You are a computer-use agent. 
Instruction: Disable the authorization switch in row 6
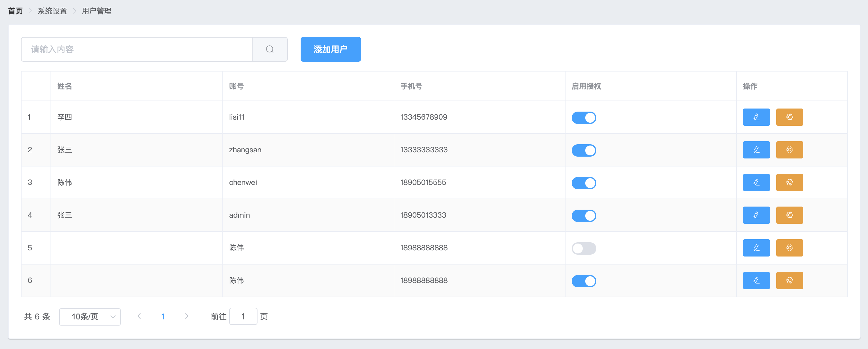584,281
